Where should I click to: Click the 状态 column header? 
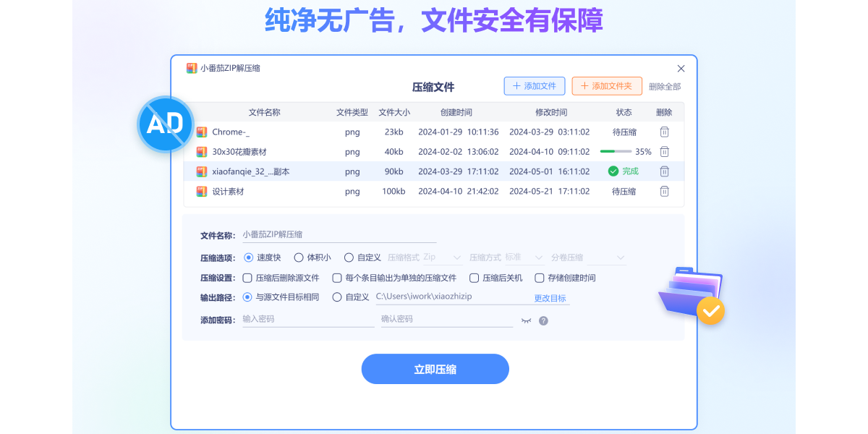click(624, 113)
